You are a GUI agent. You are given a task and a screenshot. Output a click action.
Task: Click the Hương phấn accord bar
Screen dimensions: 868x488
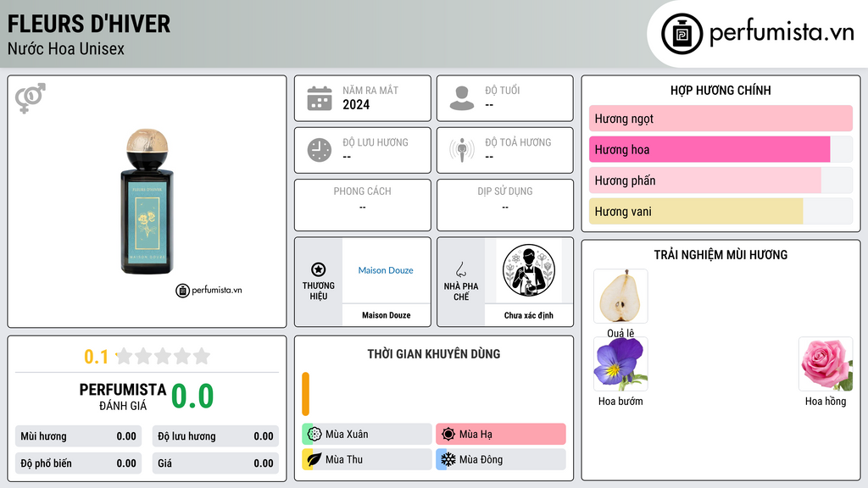(x=721, y=180)
